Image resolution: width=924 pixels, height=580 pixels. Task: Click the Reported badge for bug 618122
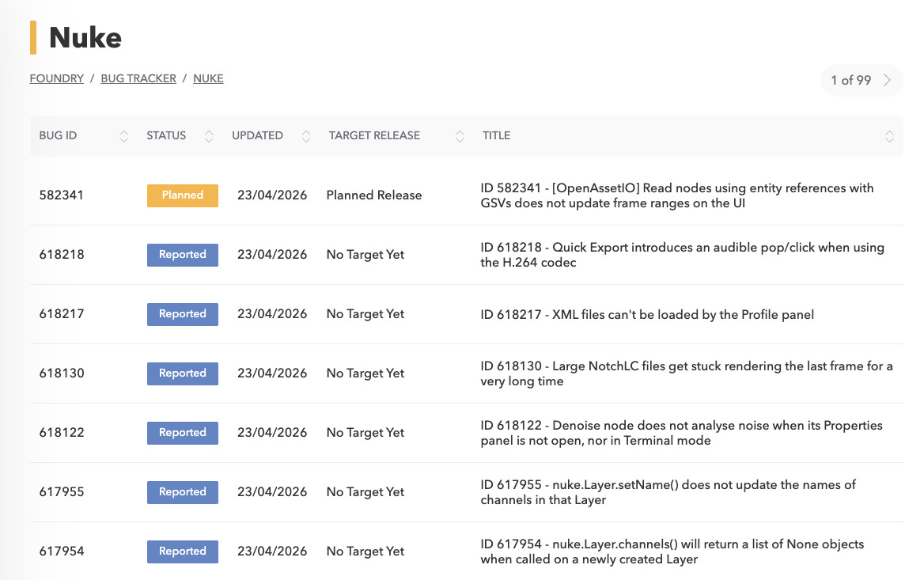click(183, 433)
